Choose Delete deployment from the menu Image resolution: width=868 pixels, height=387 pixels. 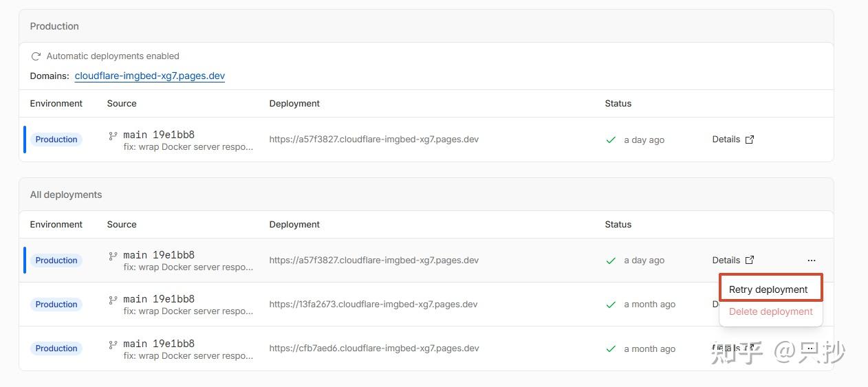coord(770,311)
